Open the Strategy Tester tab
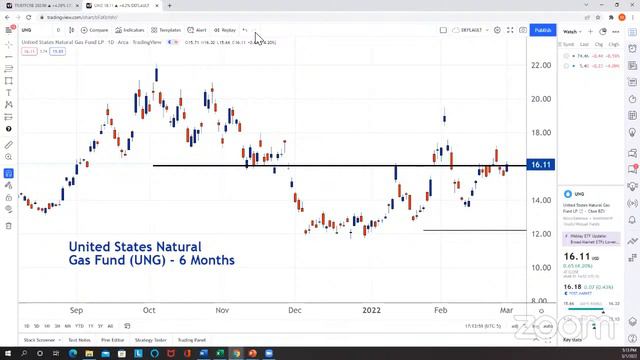The image size is (640, 360). (151, 340)
